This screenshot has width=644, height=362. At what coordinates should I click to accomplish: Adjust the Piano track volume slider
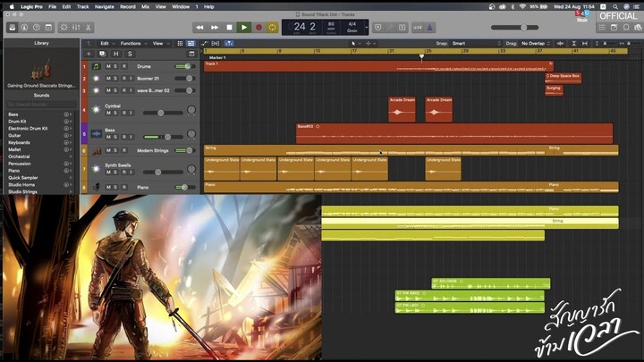(x=185, y=187)
